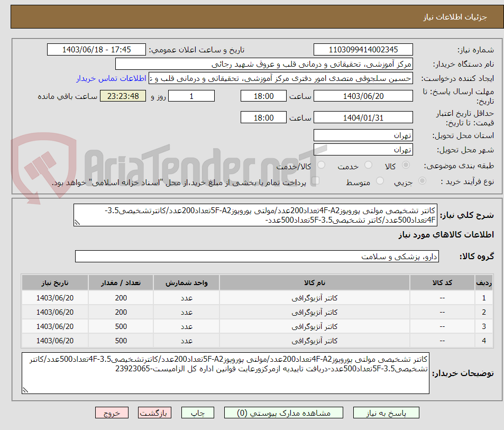Screen dimensions: 504x430
Task: Click کاتتر آنژیوگرافی in row 1
Action: pos(315,298)
